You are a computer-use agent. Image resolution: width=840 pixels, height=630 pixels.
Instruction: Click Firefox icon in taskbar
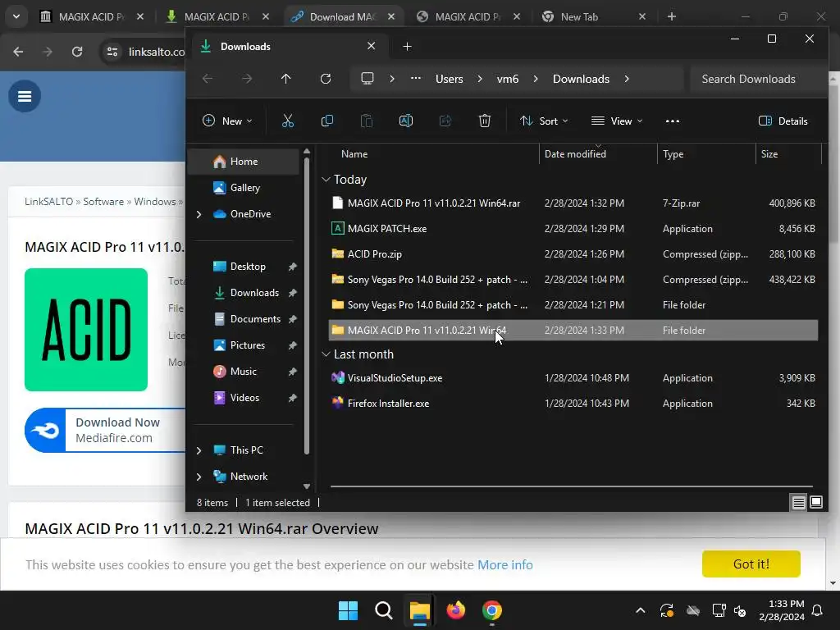point(456,610)
